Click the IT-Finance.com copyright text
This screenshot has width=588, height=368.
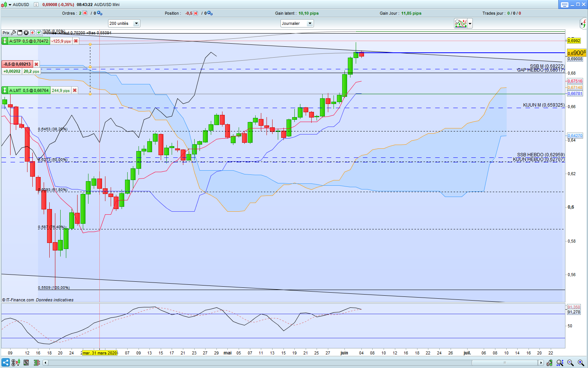coord(18,300)
